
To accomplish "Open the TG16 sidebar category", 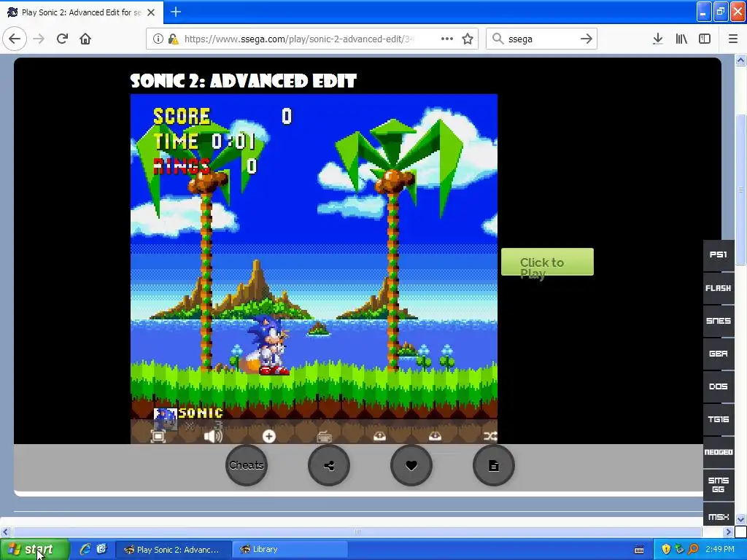I will tap(719, 419).
